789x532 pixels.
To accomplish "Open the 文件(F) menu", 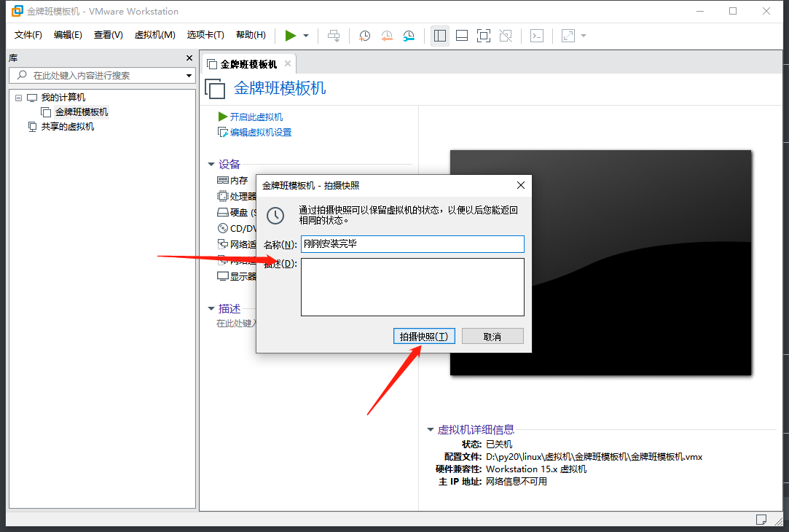I will click(28, 35).
